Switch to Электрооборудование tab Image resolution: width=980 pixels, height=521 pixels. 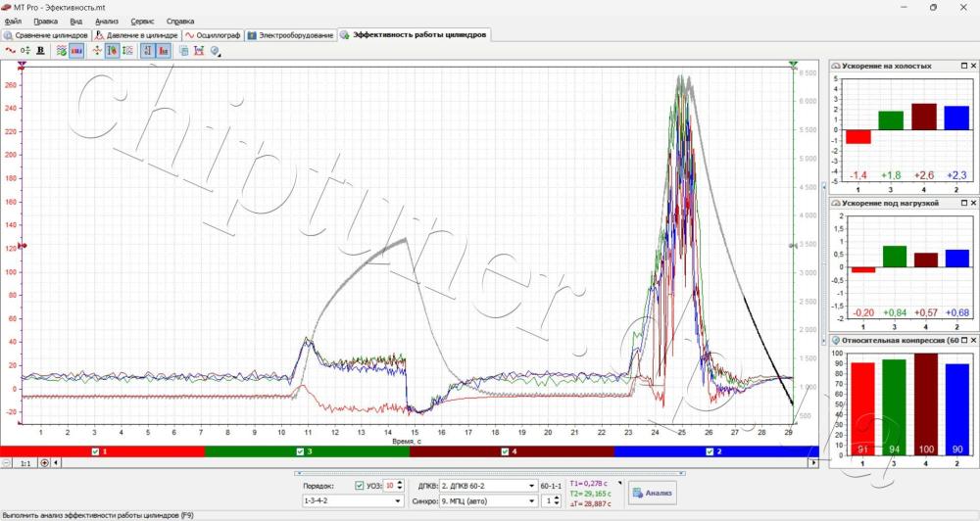[x=291, y=35]
